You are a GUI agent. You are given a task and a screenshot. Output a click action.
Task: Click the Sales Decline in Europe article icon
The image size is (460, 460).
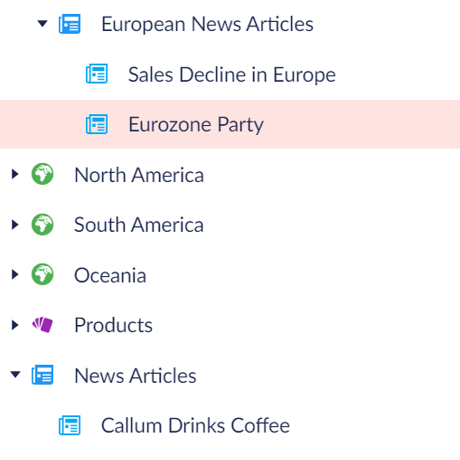(97, 74)
